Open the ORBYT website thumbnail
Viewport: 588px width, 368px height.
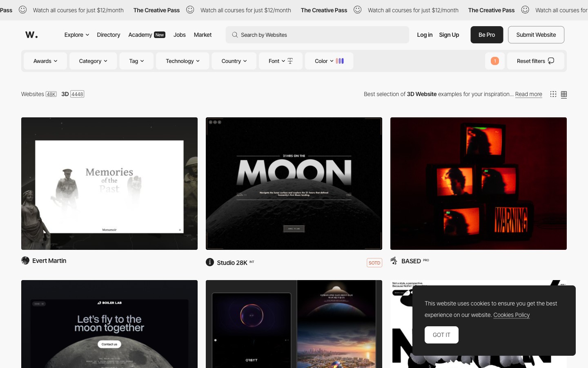click(x=294, y=324)
